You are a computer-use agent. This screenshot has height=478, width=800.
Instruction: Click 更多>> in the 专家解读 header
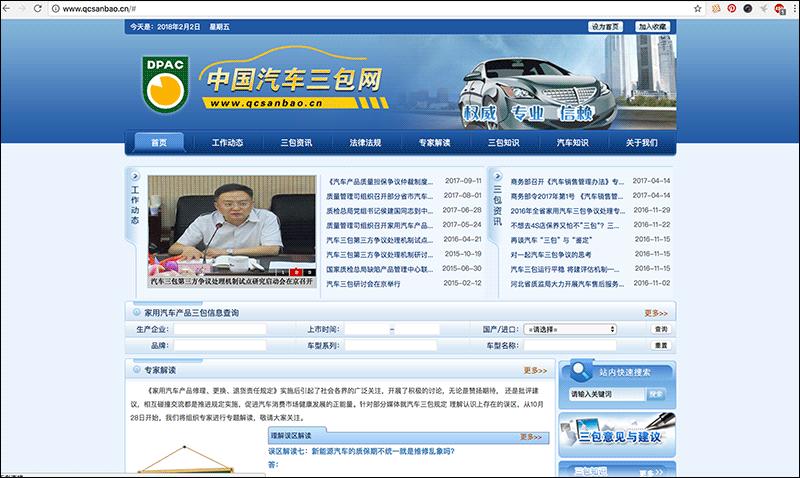(535, 370)
